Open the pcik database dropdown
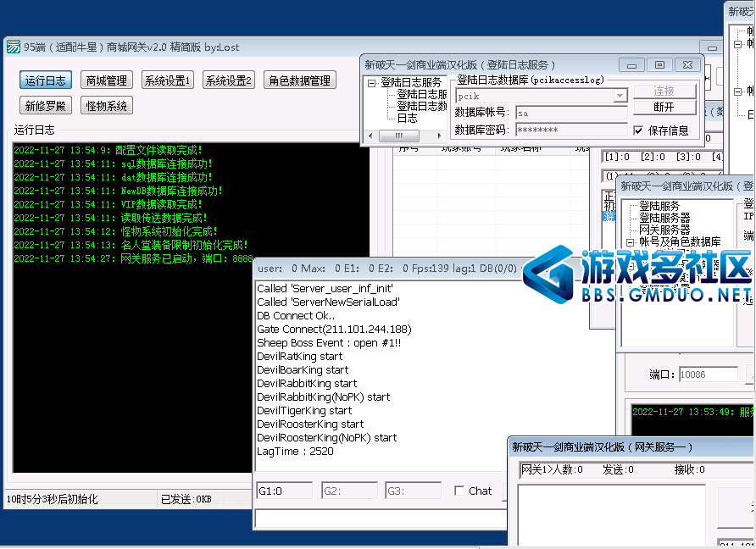This screenshot has width=756, height=549. 620,96
